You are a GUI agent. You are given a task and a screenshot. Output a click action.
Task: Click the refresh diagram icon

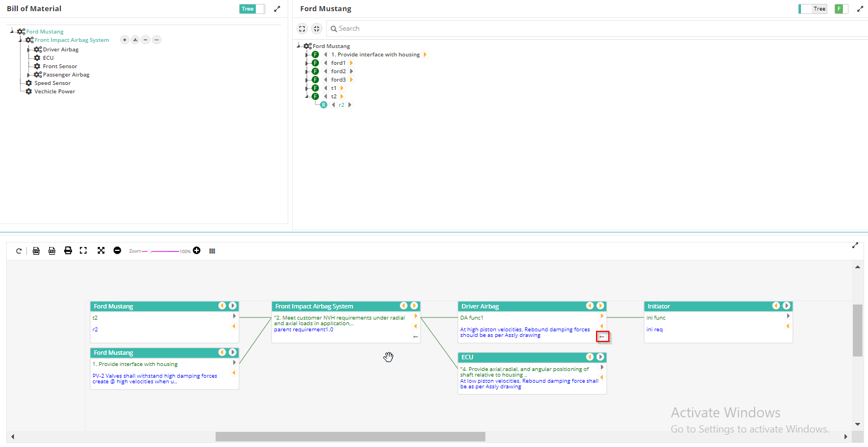point(19,251)
